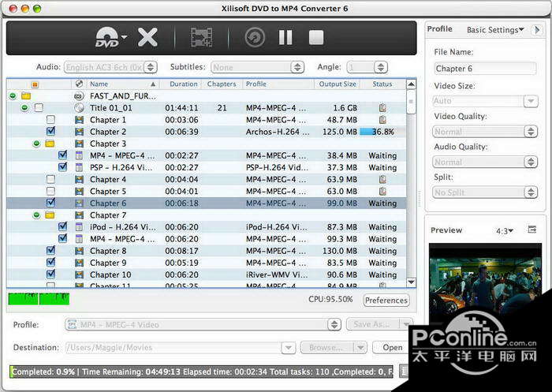Screen dimensions: 552x392
Task: Click the status icon in Chapter 5 row
Action: tap(382, 191)
